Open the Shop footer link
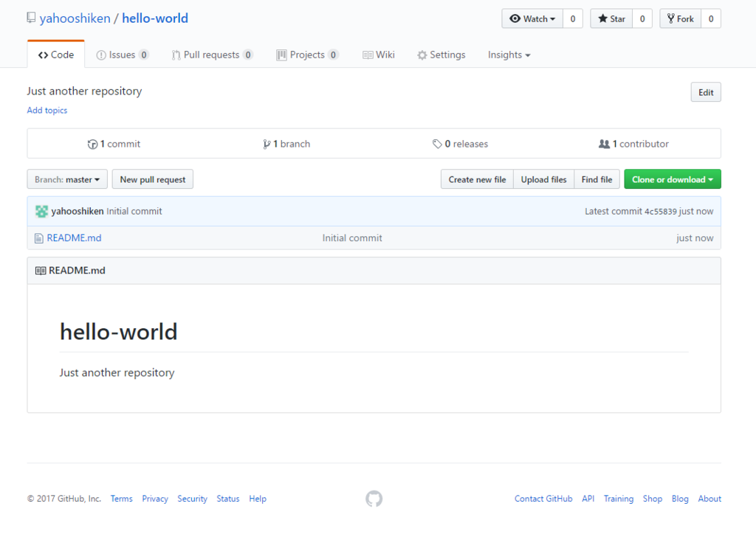 653,499
